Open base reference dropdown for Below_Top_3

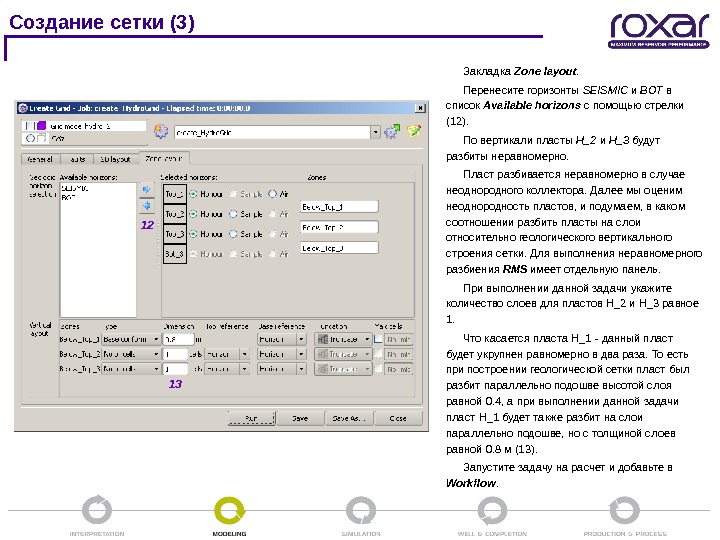click(x=301, y=369)
